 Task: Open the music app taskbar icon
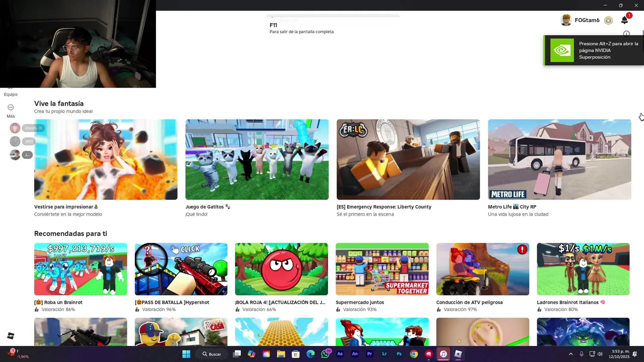pyautogui.click(x=443, y=354)
